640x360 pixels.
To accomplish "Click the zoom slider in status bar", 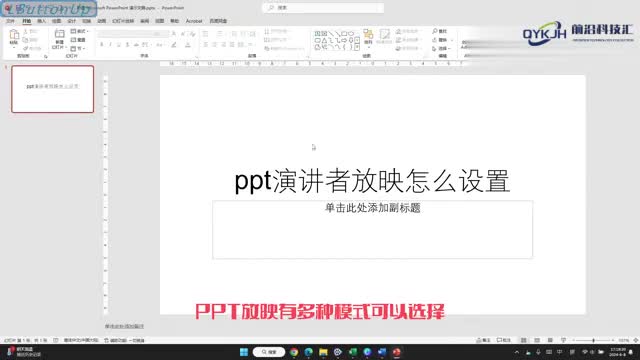I will [x=593, y=340].
